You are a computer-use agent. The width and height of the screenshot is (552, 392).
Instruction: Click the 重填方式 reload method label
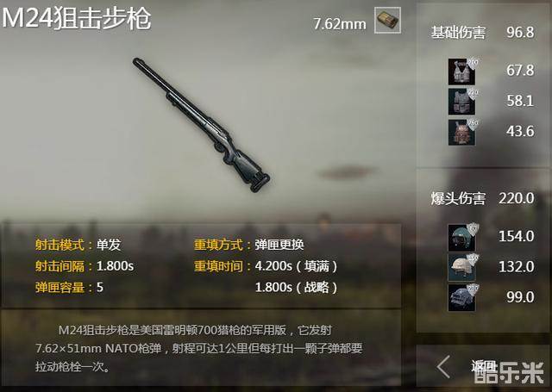[x=218, y=245]
